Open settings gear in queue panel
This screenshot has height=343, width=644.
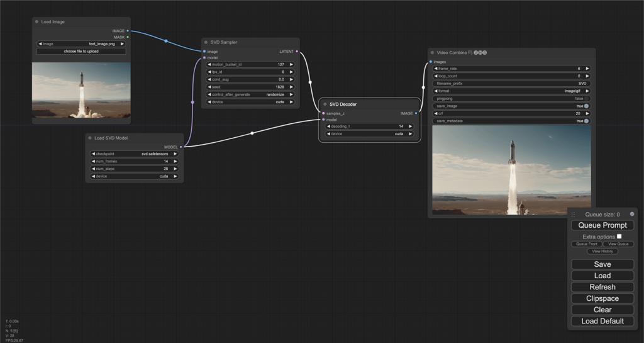click(632, 214)
